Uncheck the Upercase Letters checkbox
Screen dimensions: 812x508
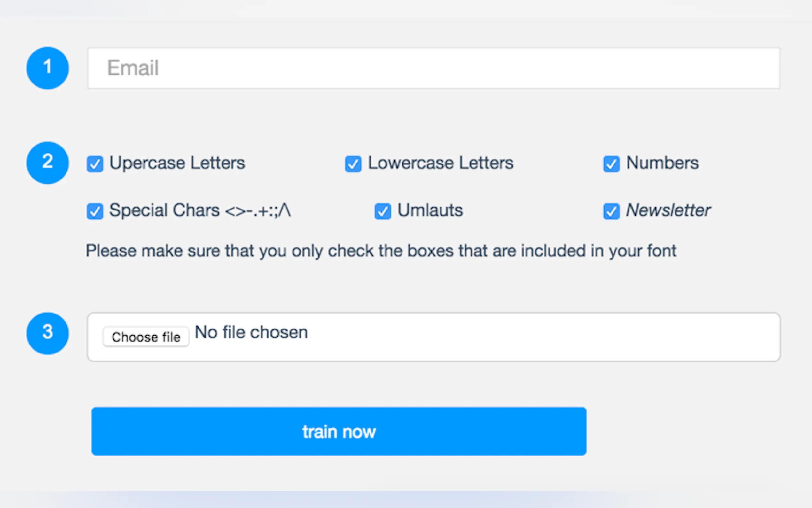[95, 164]
